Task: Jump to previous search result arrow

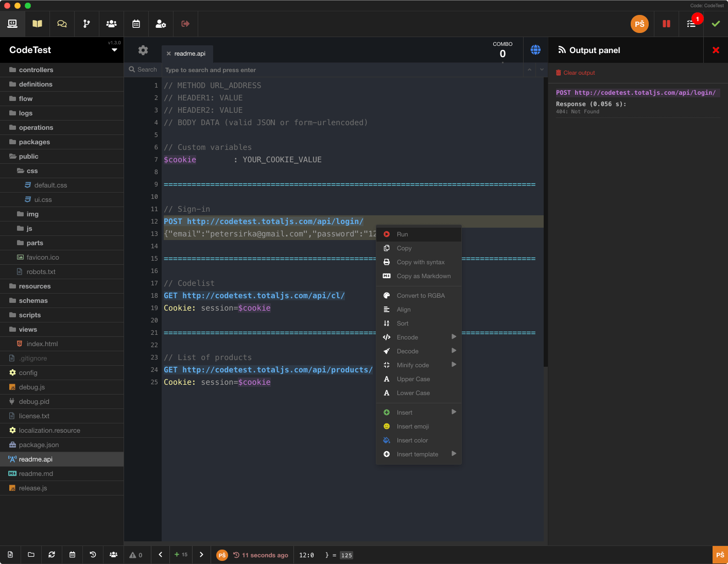Action: [529, 70]
